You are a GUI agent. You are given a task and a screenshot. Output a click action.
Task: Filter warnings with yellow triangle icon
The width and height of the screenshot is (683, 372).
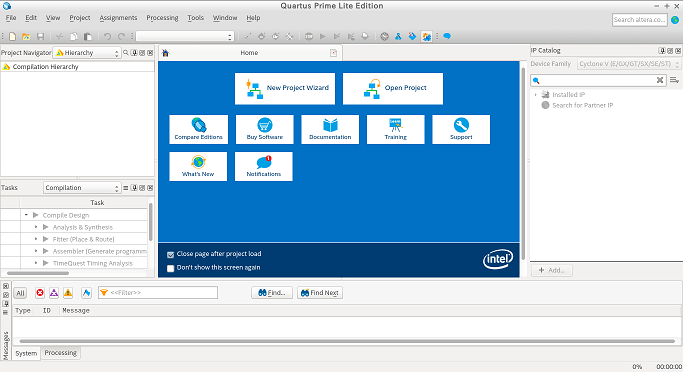coord(68,293)
